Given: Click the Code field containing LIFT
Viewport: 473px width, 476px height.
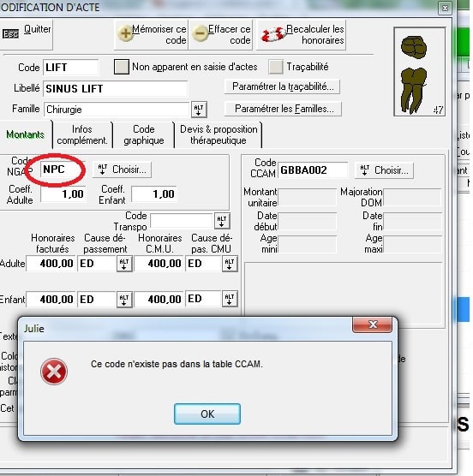Looking at the screenshot, I should coord(71,68).
